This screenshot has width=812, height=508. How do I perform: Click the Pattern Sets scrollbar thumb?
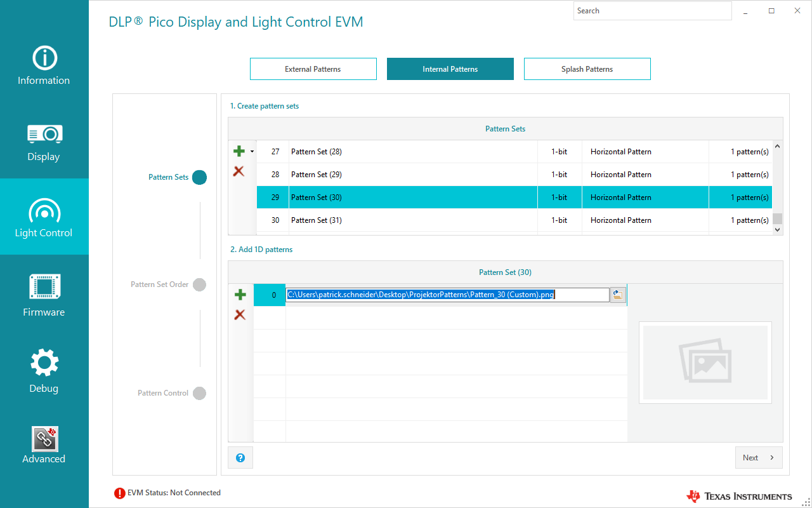tap(777, 219)
